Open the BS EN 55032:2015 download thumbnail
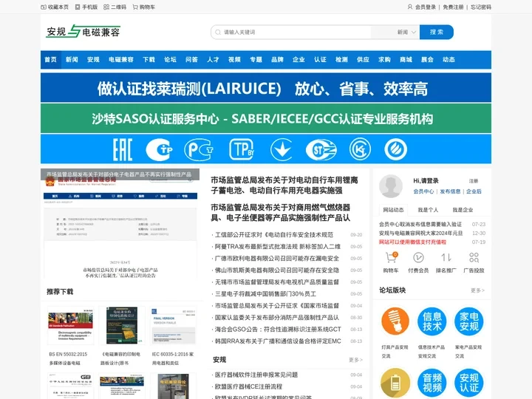 point(71,325)
